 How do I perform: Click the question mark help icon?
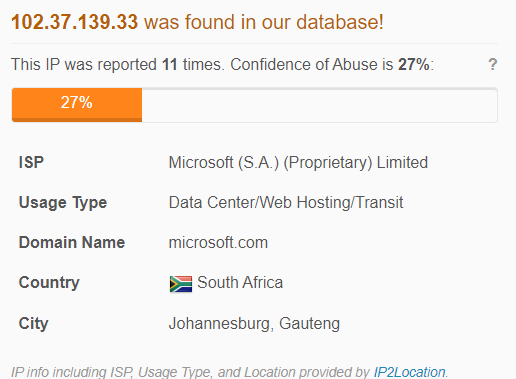492,64
